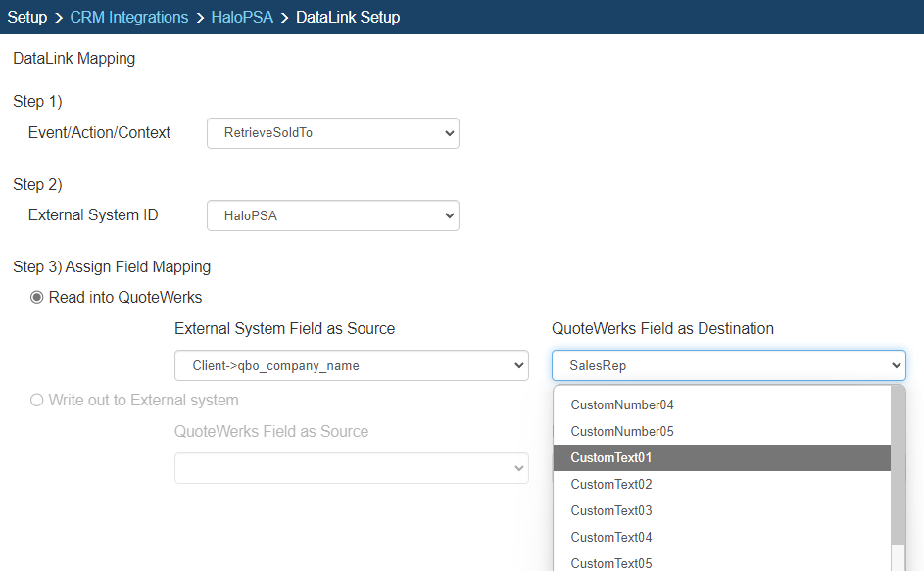Select the Read into QuoteWerks radio button
Screen dimensions: 924x571
38,298
